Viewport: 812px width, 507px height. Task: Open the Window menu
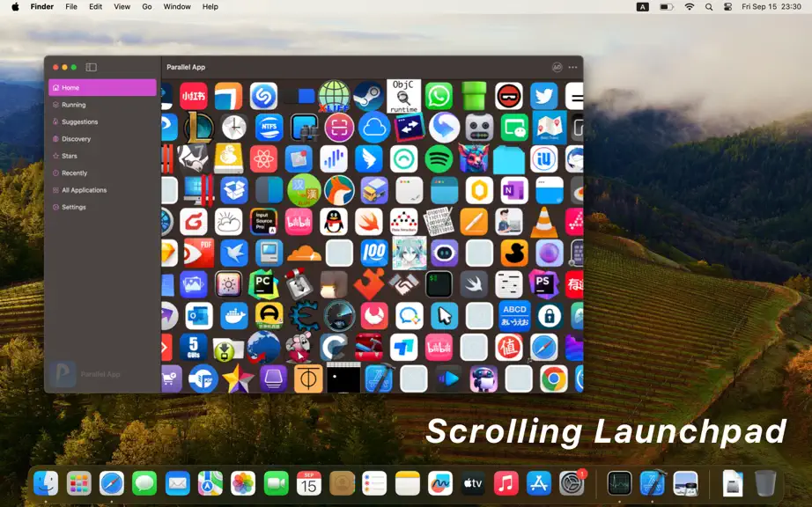177,7
